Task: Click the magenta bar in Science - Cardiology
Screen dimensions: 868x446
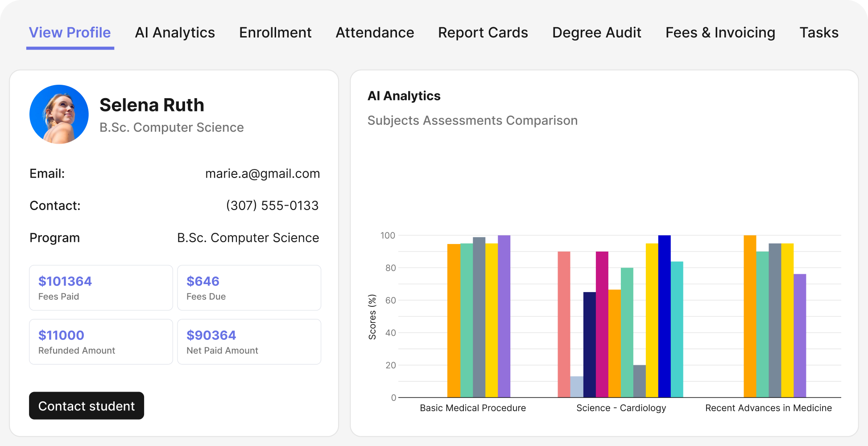Action: (602, 324)
